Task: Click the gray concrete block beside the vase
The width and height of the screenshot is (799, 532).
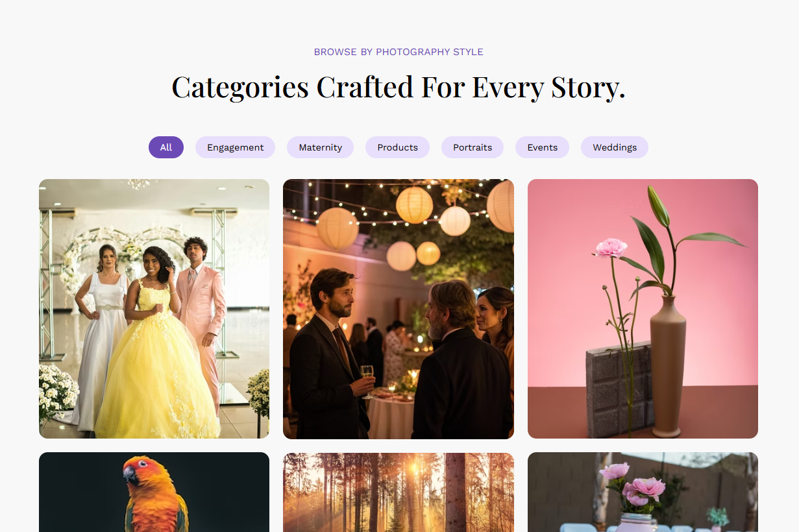Action: click(x=619, y=389)
